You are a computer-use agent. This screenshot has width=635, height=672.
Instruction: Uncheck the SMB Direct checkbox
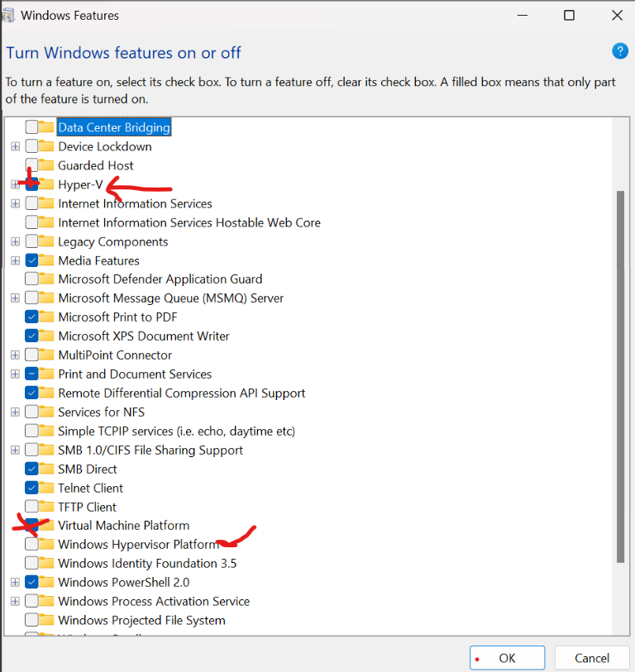(x=31, y=469)
